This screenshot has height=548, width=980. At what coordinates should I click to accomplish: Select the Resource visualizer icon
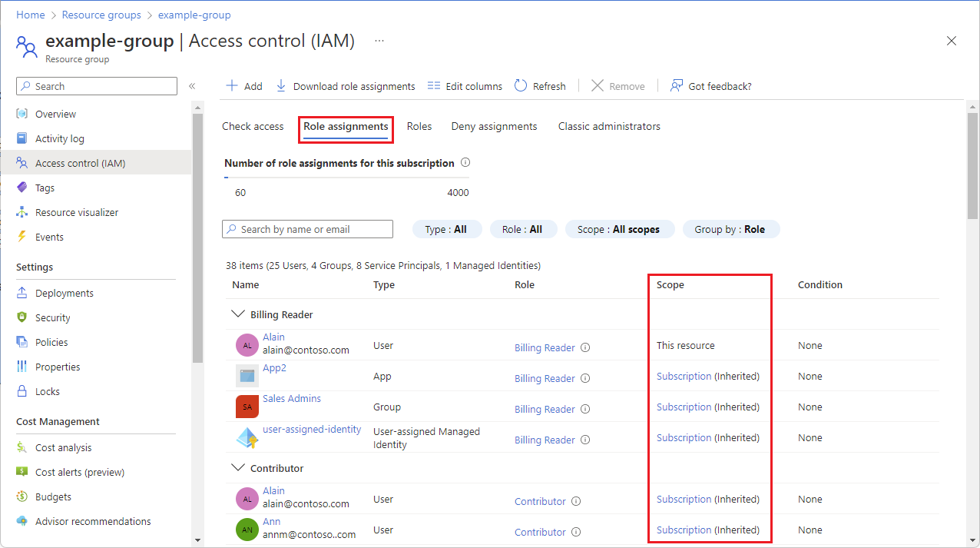24,212
